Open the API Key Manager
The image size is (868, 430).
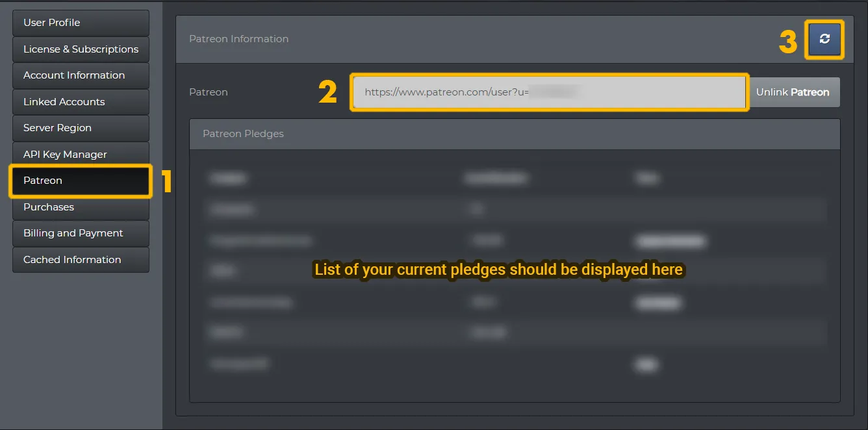tap(81, 155)
